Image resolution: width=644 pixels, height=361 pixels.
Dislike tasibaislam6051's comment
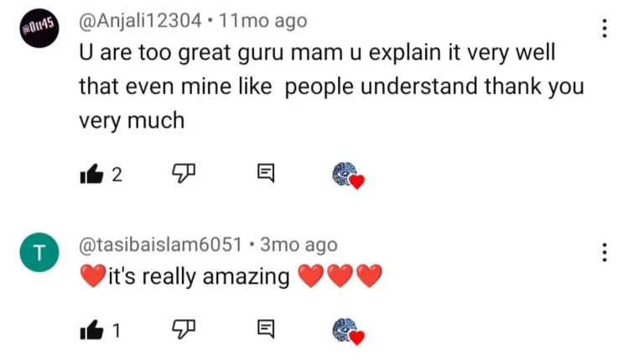point(182,330)
